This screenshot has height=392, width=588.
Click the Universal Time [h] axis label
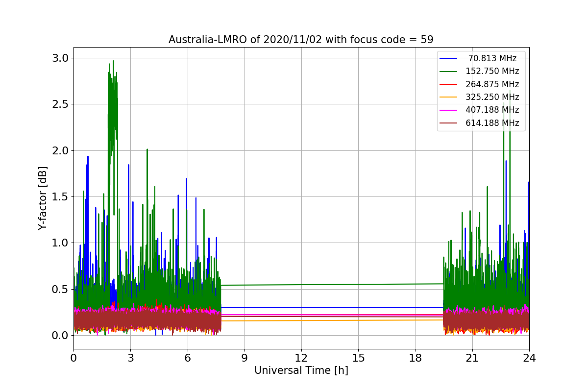click(301, 371)
